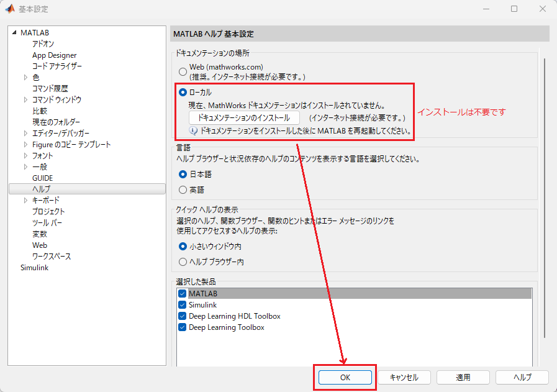Click the info icon beside restart message

coord(193,131)
